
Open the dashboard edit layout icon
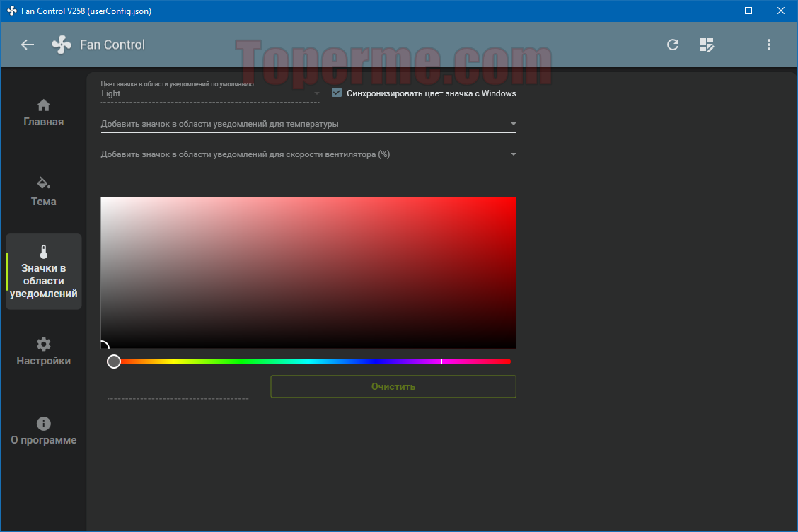[x=707, y=45]
